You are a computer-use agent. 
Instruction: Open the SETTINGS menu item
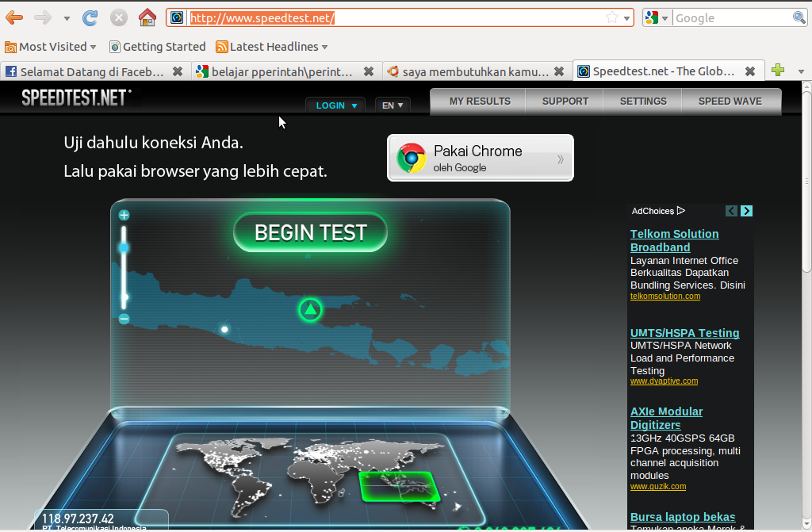pos(643,101)
